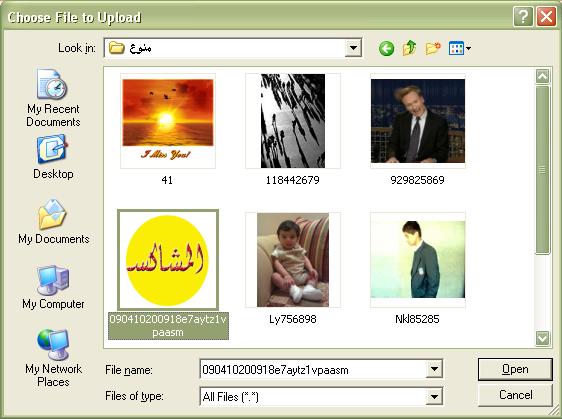
Task: Click the help question mark button
Action: 523,16
